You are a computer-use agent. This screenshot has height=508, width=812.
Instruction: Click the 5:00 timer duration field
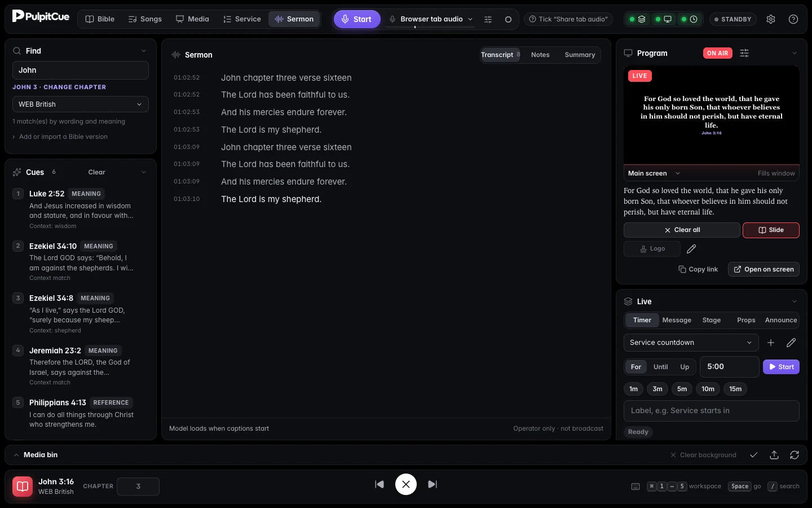729,367
